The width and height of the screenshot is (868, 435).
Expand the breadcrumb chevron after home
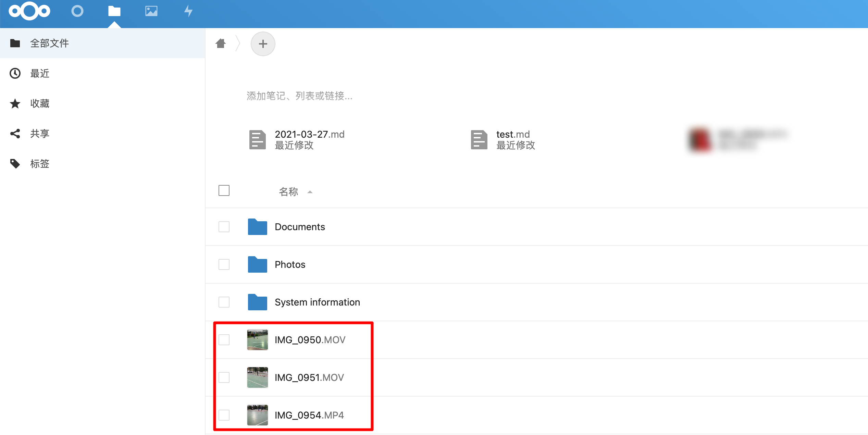tap(238, 43)
